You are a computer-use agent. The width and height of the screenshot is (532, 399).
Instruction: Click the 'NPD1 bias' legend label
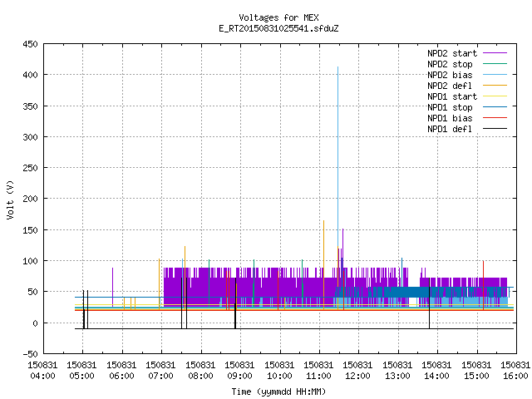[450, 118]
